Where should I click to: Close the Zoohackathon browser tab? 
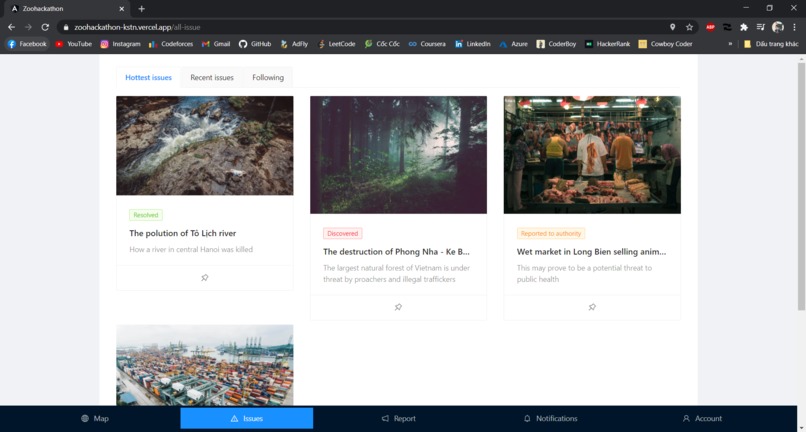tap(122, 9)
